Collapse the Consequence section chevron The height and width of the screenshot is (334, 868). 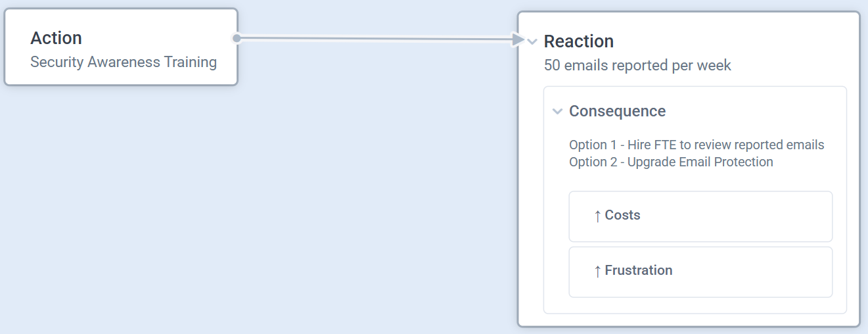[x=558, y=112]
